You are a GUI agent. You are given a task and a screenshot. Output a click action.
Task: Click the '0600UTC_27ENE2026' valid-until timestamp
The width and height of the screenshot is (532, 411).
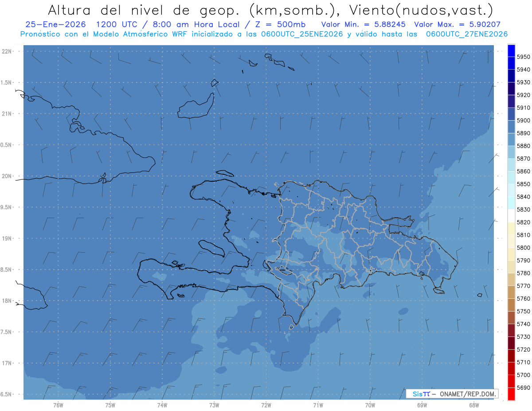click(x=466, y=34)
